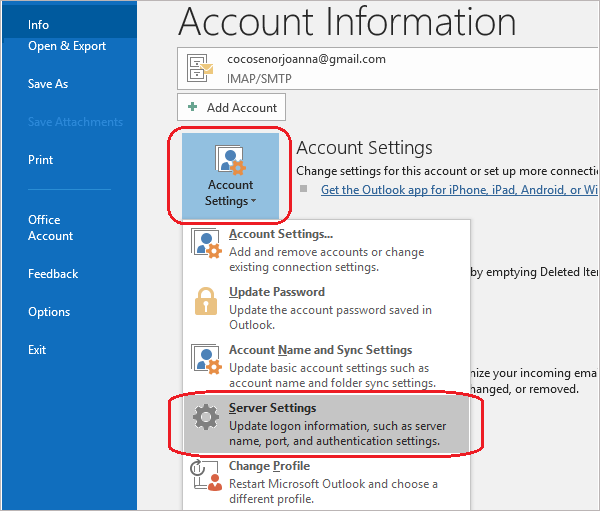600x511 pixels.
Task: Click the Account Settings... person-gear icon
Action: [x=206, y=243]
